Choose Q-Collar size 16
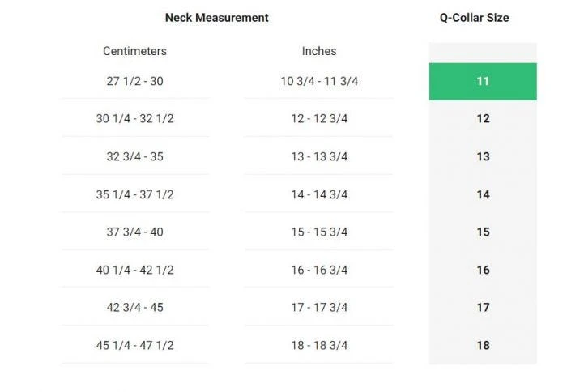 [x=483, y=270]
